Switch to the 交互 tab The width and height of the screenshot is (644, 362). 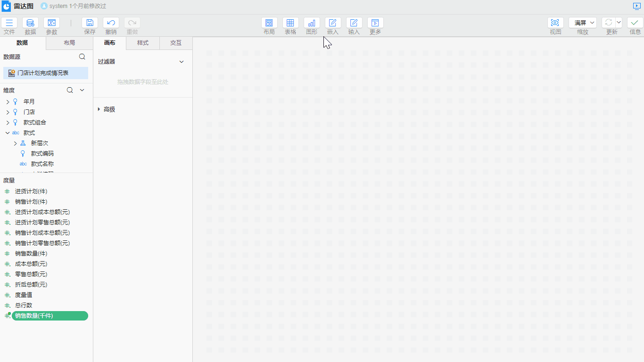(x=176, y=43)
